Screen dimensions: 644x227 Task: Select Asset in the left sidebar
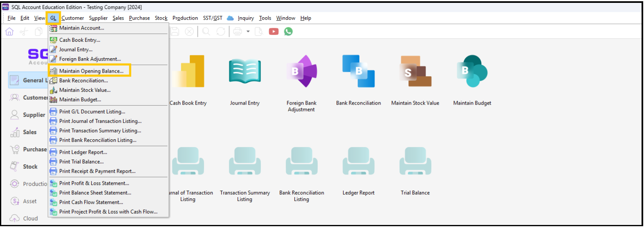(28, 201)
